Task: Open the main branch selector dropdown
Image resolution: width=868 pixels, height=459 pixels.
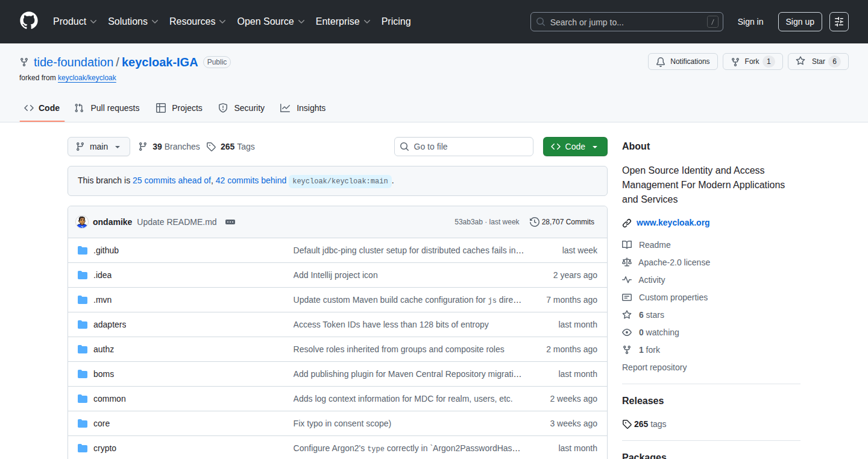Action: (x=99, y=147)
